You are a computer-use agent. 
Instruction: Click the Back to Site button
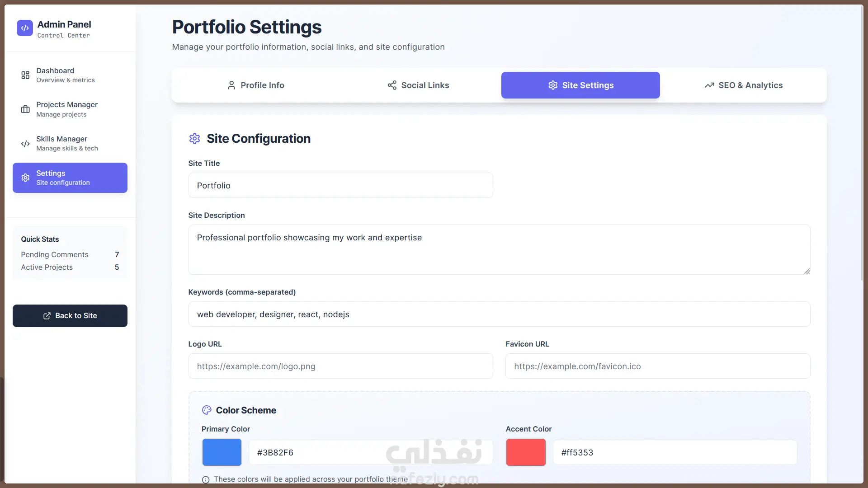tap(70, 316)
